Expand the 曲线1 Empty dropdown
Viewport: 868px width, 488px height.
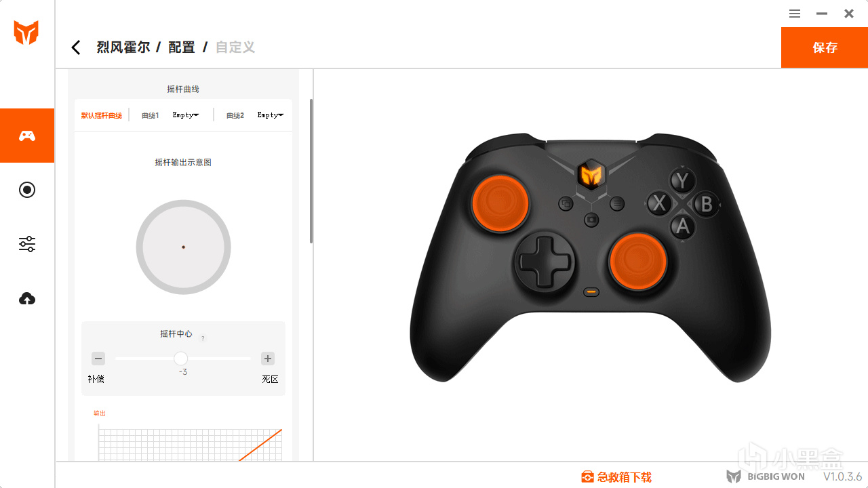pyautogui.click(x=186, y=115)
